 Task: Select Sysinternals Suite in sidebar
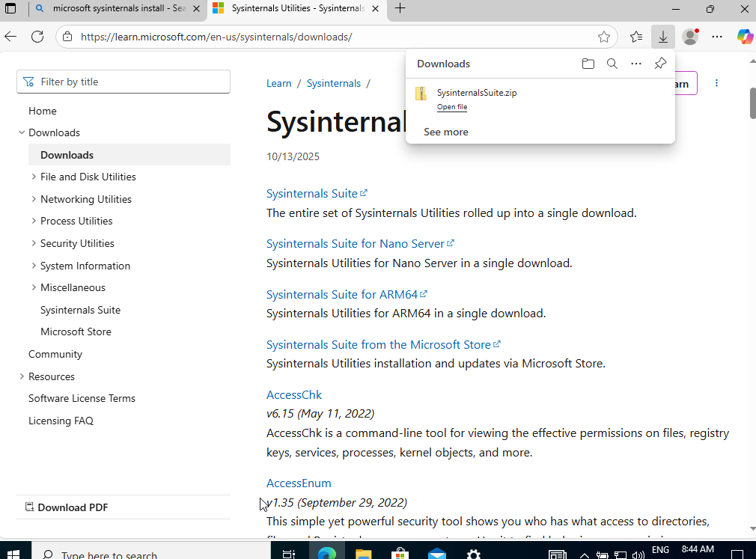pos(80,310)
